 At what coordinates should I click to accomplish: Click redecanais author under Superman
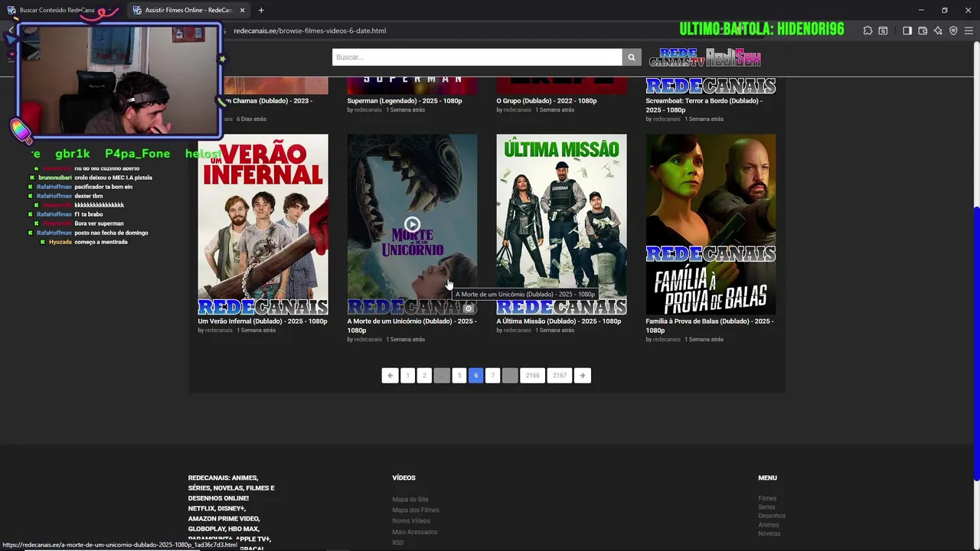pyautogui.click(x=367, y=110)
